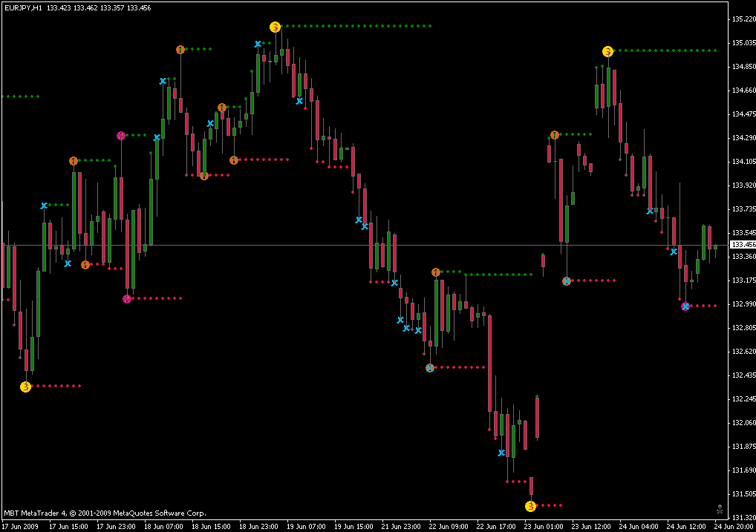This screenshot has width=756, height=532.
Task: Click the 133.357 low value in the header
Action: point(112,7)
